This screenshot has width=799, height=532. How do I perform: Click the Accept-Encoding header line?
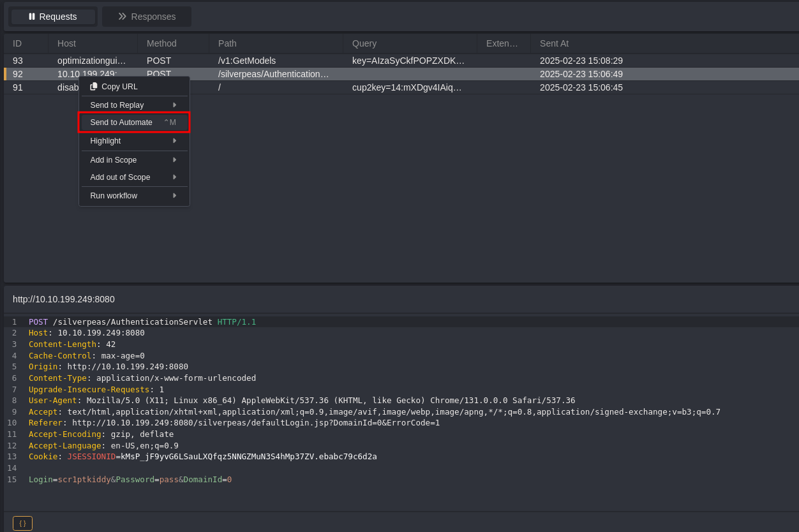pyautogui.click(x=101, y=434)
